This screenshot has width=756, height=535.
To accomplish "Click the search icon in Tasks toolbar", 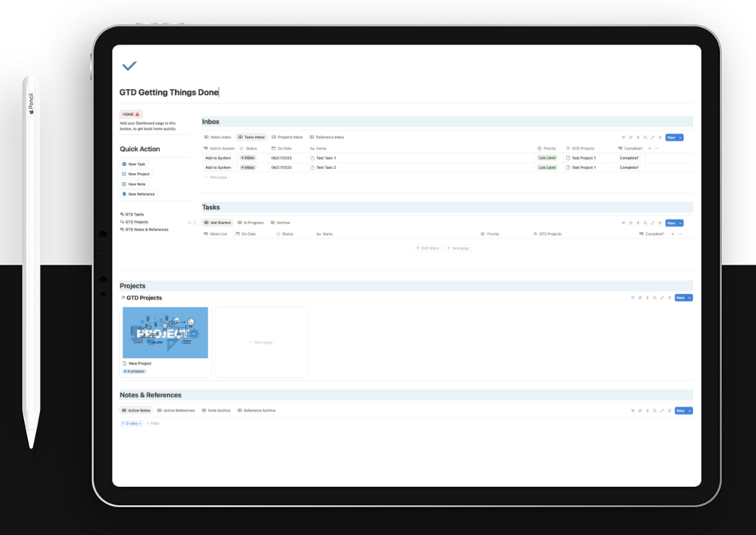I will click(645, 223).
